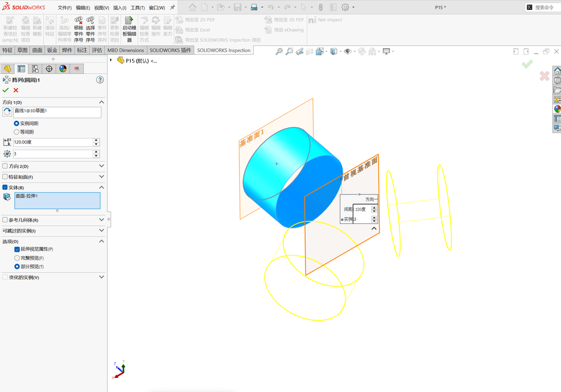Collapse the 选项(O) section chevron

[101, 241]
